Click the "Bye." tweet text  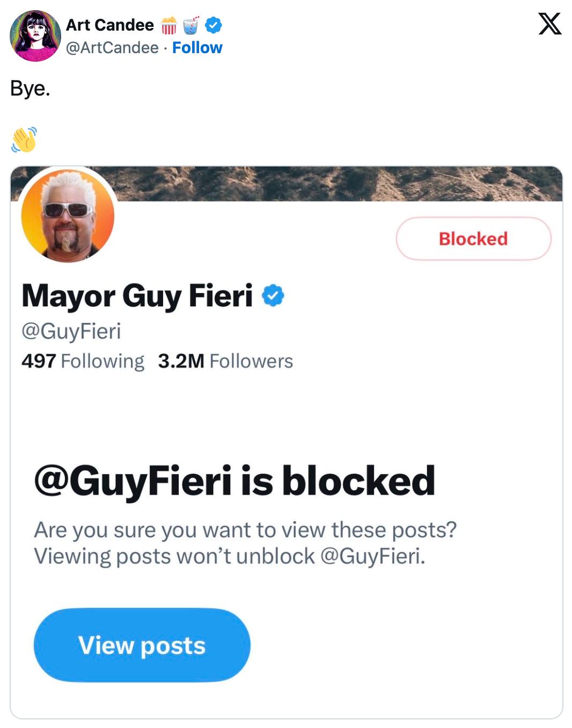(30, 89)
